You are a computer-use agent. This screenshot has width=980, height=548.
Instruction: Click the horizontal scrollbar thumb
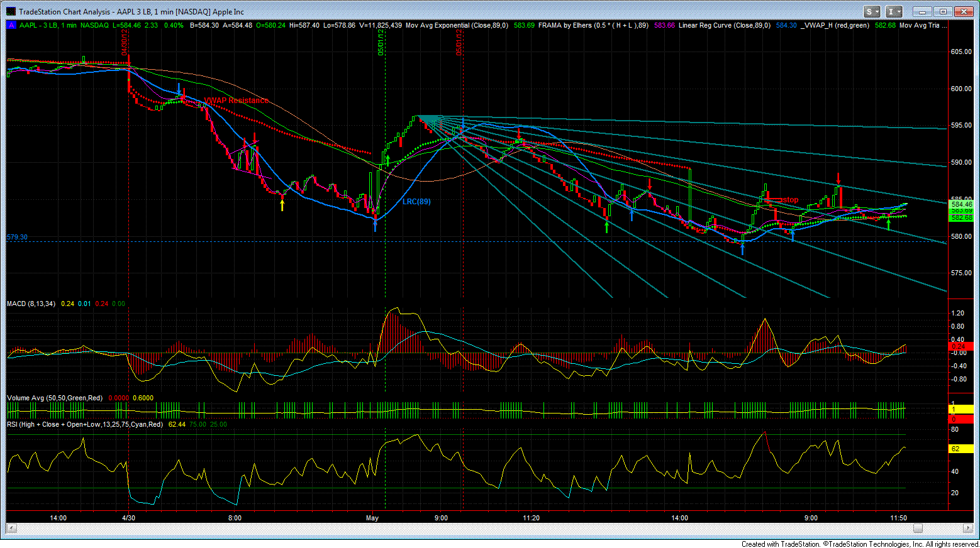pos(918,528)
